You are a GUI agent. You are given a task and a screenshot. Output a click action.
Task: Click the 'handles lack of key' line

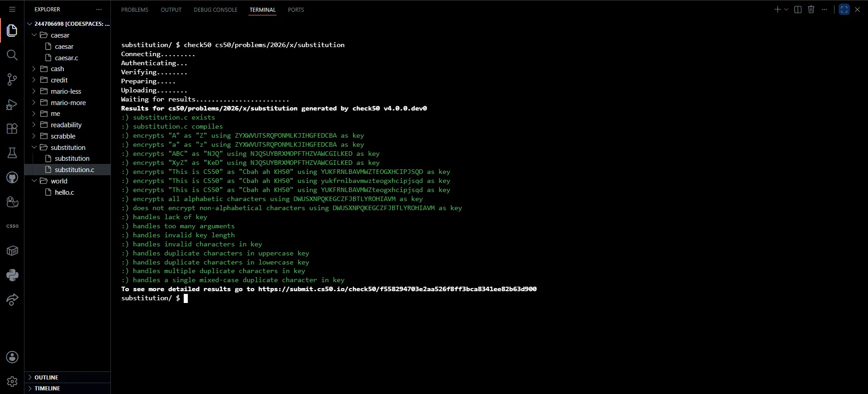point(164,217)
